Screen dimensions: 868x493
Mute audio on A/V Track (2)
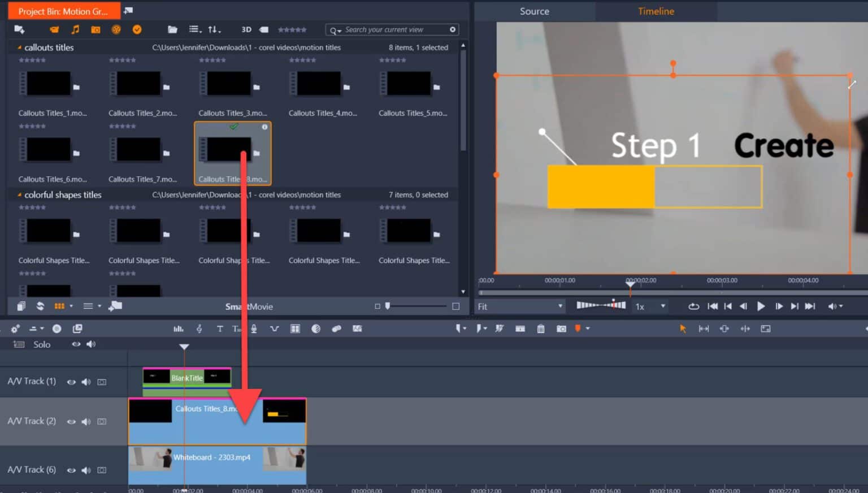pos(86,421)
